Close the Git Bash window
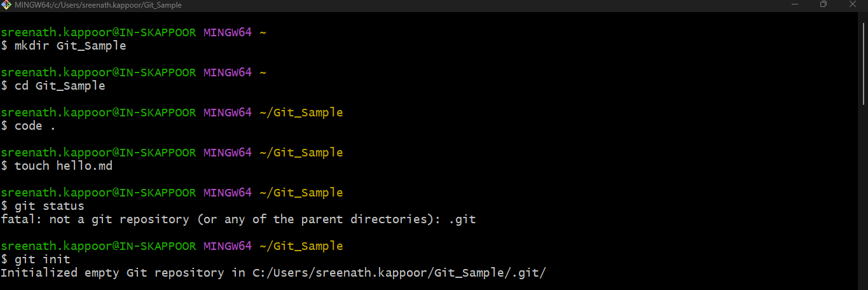This screenshot has width=868, height=290. point(853,4)
